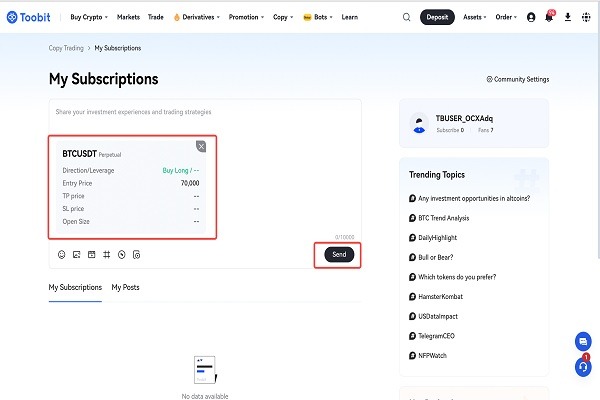Click the My Subscriptions breadcrumb text

[118, 48]
